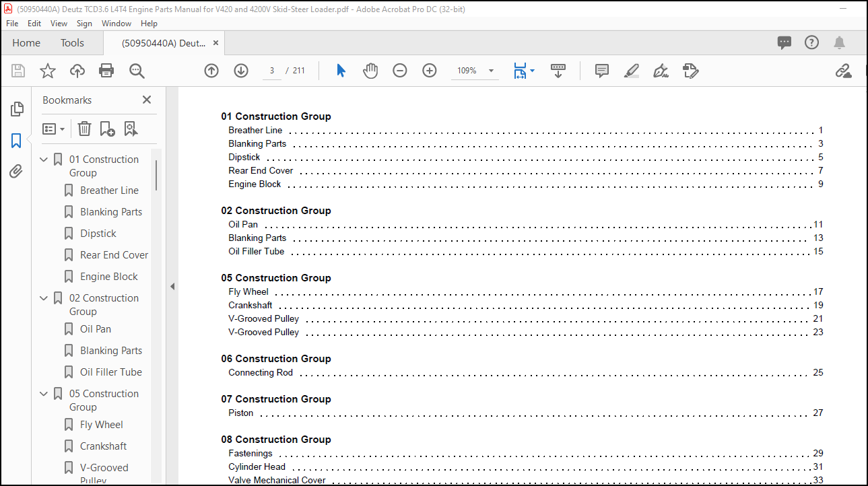Collapse 05 Construction Group bookmark
The image size is (868, 486).
[x=44, y=394]
